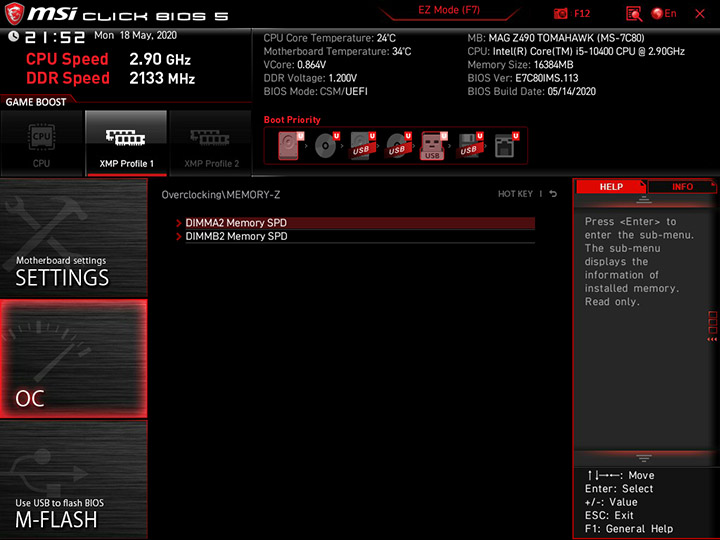Open the SETTINGS motherboard section
The height and width of the screenshot is (540, 720).
tap(73, 238)
